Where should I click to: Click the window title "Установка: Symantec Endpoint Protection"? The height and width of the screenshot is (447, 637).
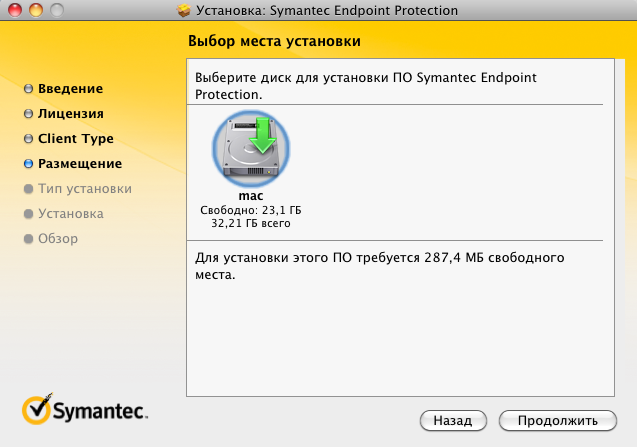326,11
